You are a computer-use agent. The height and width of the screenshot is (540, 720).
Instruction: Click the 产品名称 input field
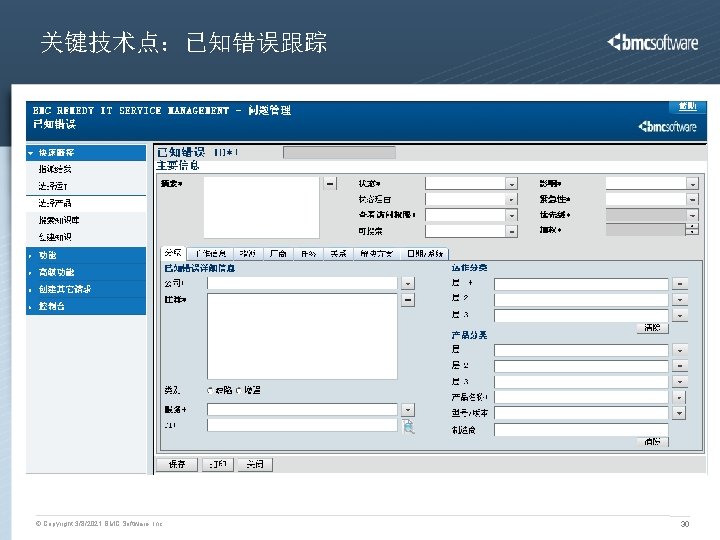coord(581,397)
